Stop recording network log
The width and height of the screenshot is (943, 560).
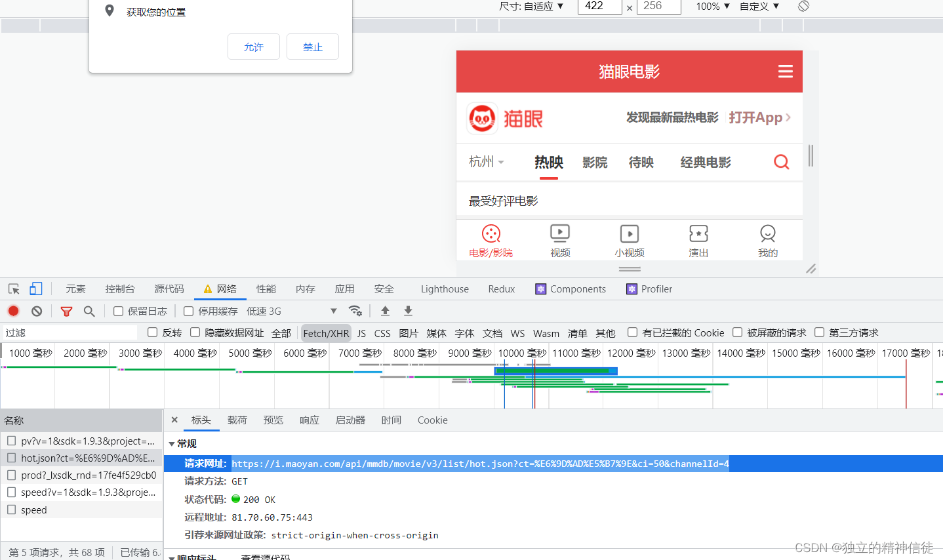(14, 311)
